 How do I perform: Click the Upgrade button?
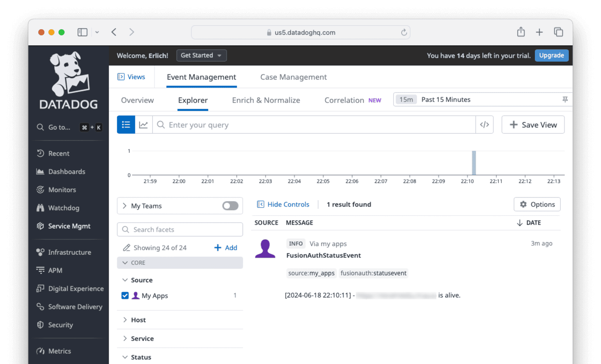[x=551, y=55]
